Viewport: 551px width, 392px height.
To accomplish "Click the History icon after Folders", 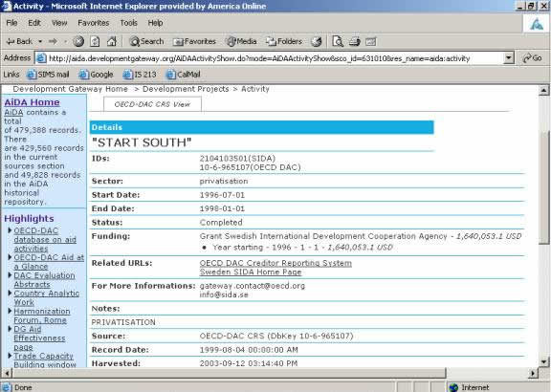I will tap(317, 41).
